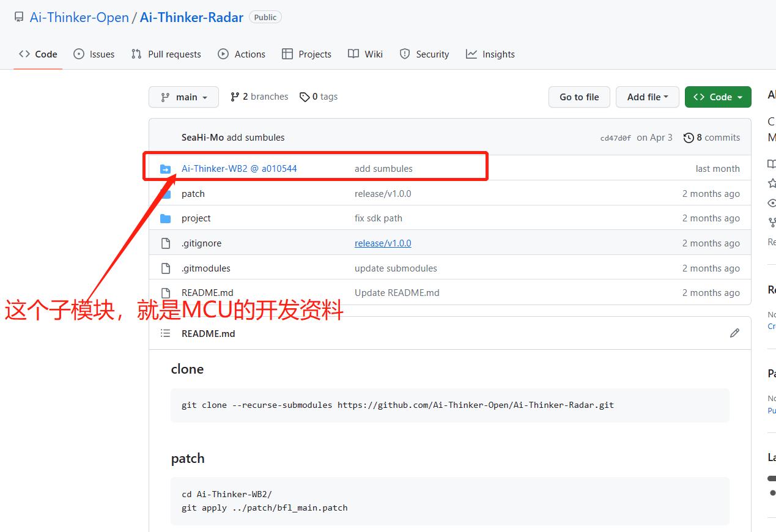Open the Actions tab

[242, 54]
